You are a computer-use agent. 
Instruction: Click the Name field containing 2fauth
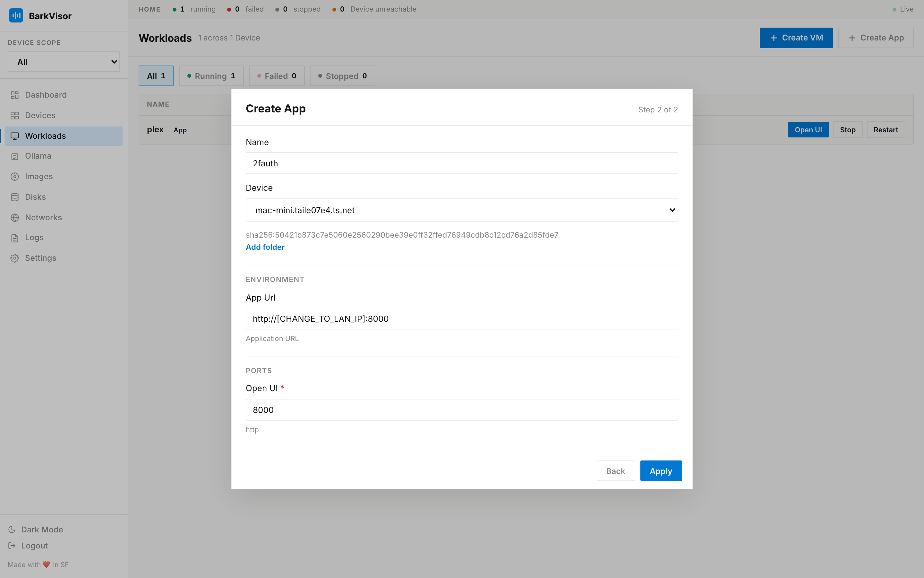462,163
